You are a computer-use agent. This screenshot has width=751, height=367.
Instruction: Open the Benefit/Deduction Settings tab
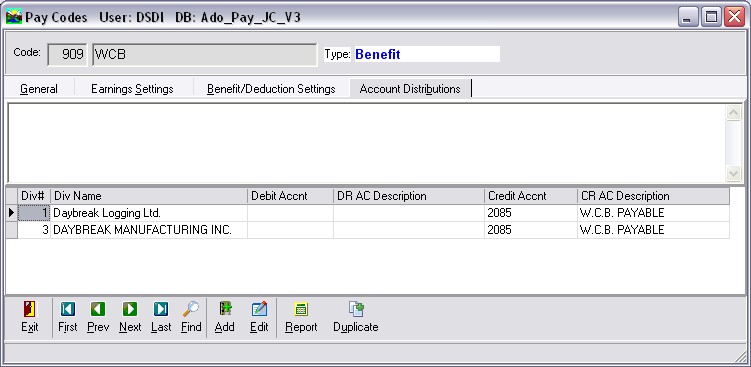[x=271, y=89]
